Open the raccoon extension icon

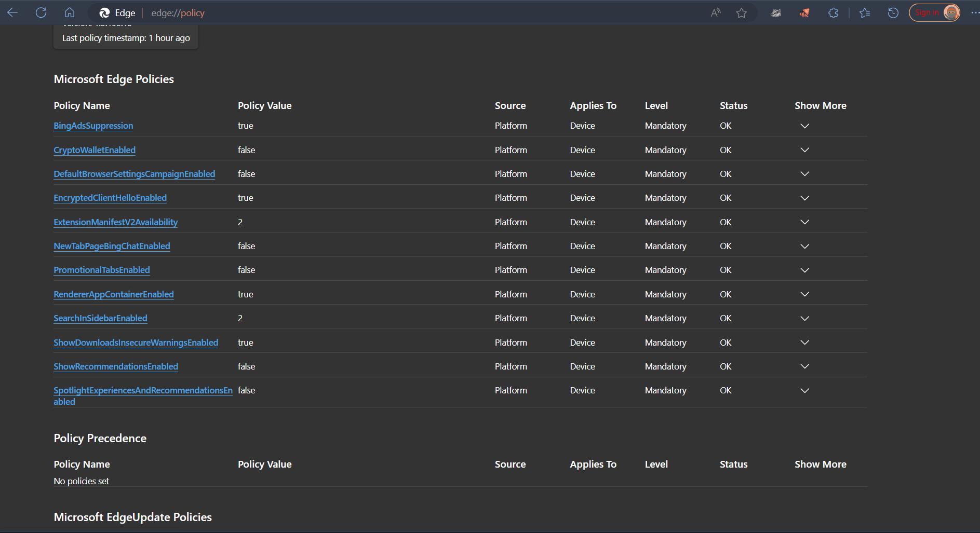tap(776, 13)
